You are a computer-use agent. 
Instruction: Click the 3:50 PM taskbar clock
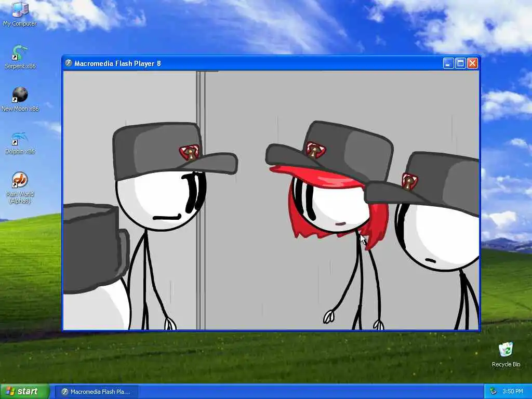pyautogui.click(x=513, y=391)
